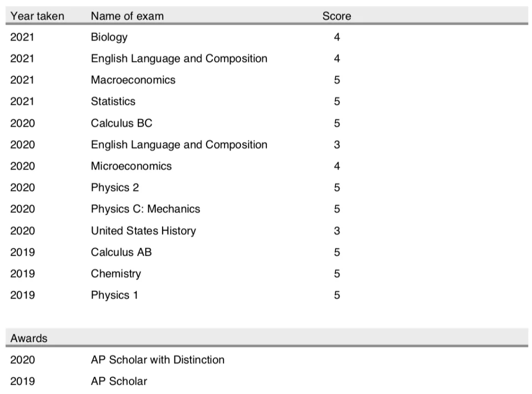Click the Calculus AB exam name
The image size is (532, 394).
pyautogui.click(x=121, y=252)
